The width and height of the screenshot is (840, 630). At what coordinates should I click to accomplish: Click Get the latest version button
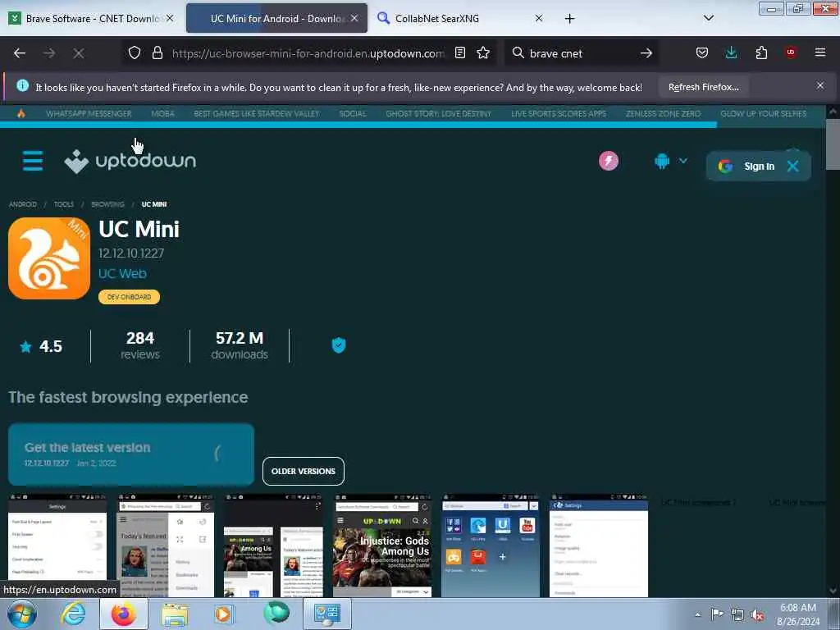pyautogui.click(x=131, y=454)
